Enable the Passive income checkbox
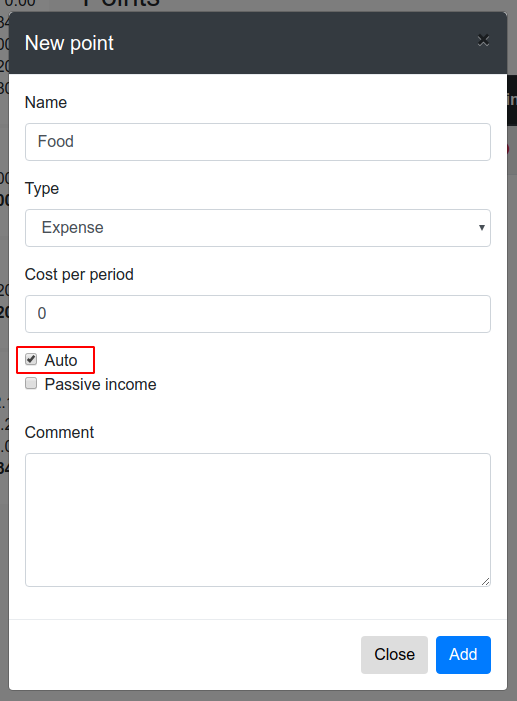517x701 pixels. pos(31,383)
